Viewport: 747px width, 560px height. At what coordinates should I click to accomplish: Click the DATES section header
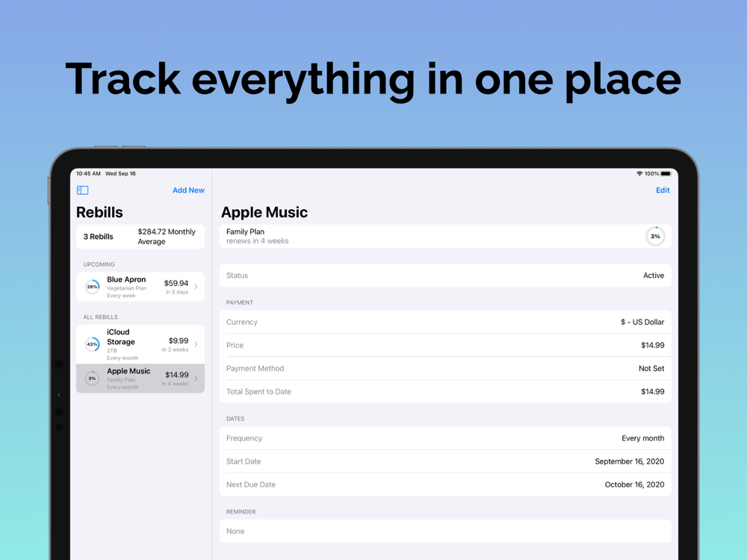click(x=235, y=419)
